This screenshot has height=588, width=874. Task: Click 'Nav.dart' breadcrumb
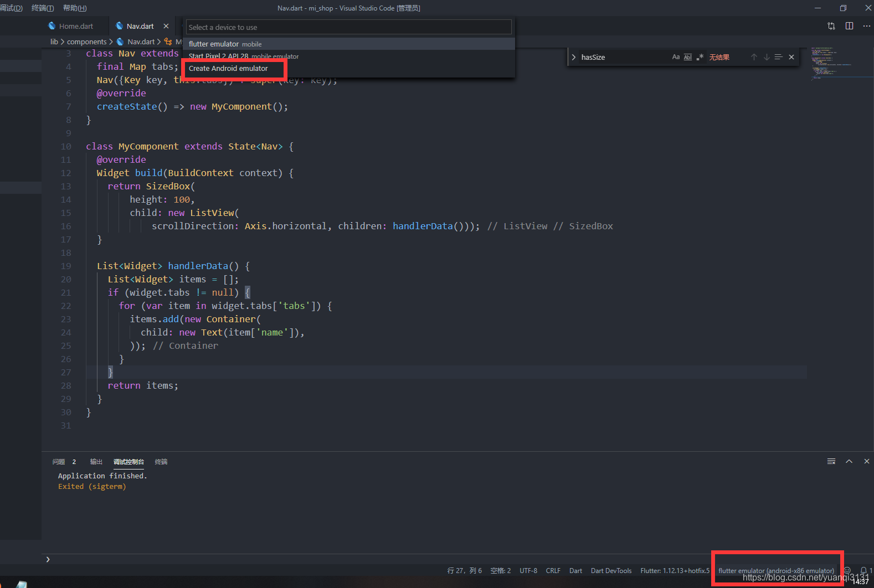(141, 42)
